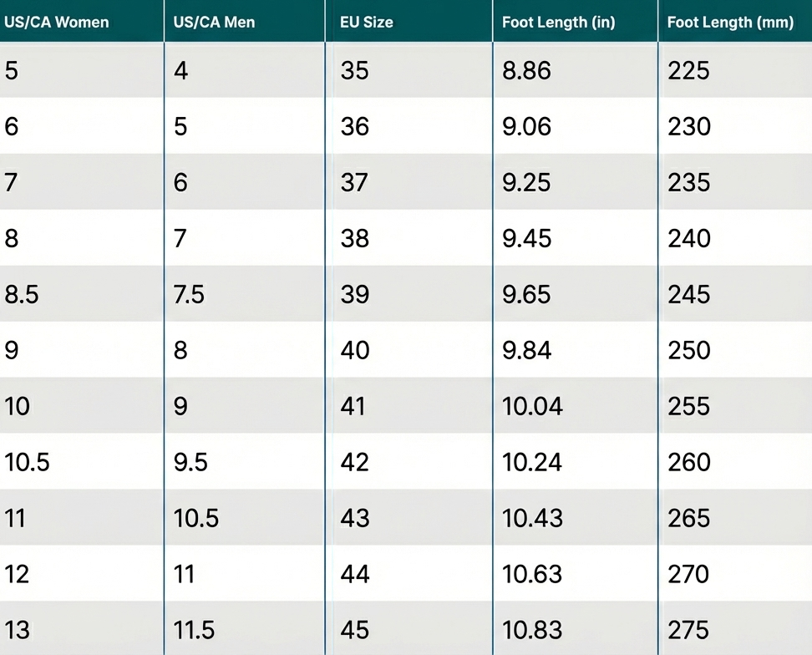Select EU size 40 cell
Image resolution: width=812 pixels, height=655 pixels.
(x=354, y=351)
